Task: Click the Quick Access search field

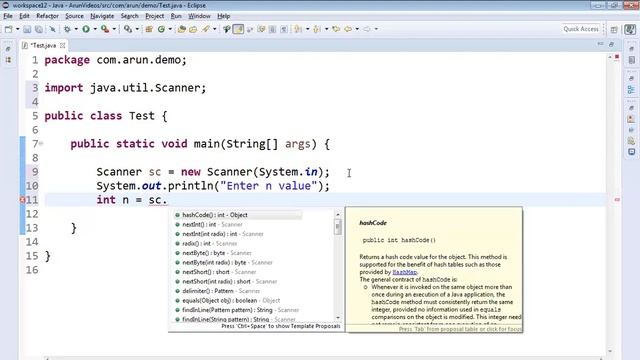Action: coord(581,29)
